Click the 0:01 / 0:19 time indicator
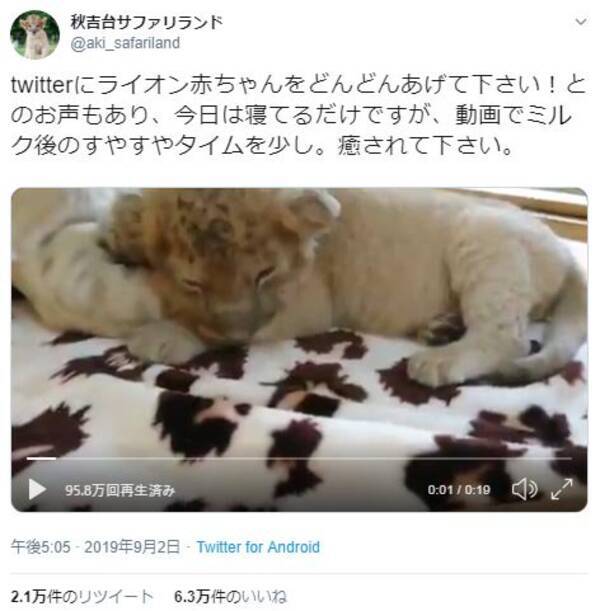This screenshot has height=611, width=600. coord(459,490)
